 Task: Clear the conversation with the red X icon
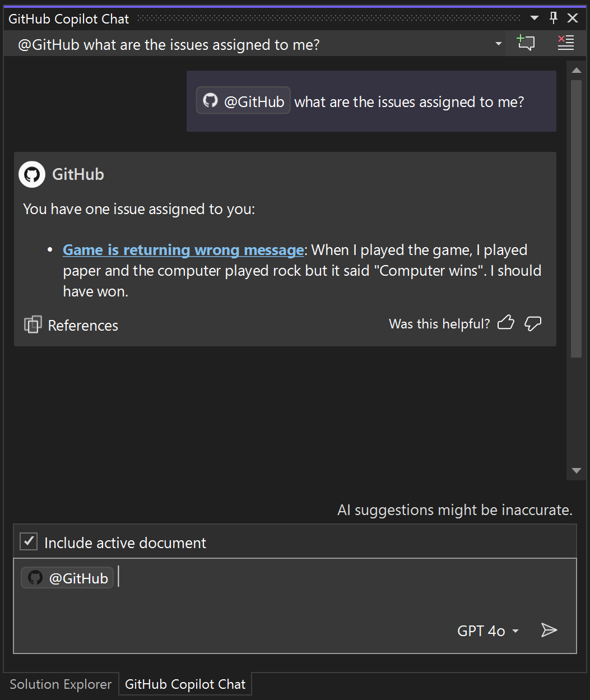(x=565, y=43)
